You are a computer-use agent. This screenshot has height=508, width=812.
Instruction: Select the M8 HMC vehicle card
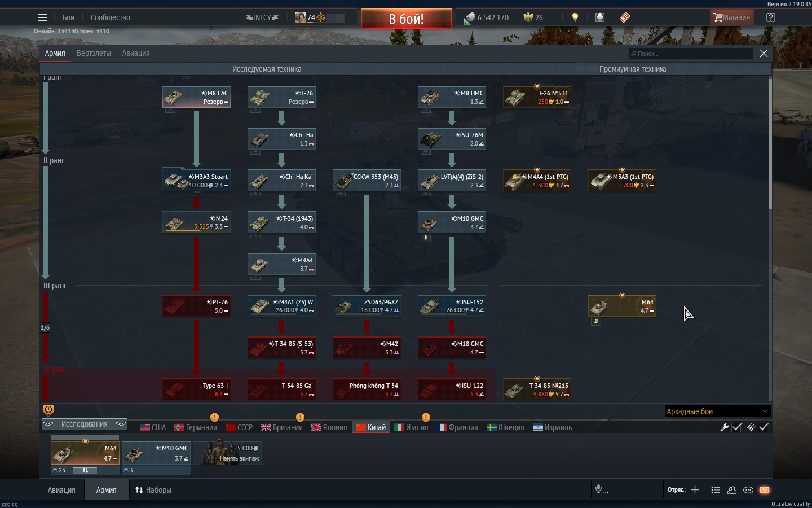click(x=452, y=97)
